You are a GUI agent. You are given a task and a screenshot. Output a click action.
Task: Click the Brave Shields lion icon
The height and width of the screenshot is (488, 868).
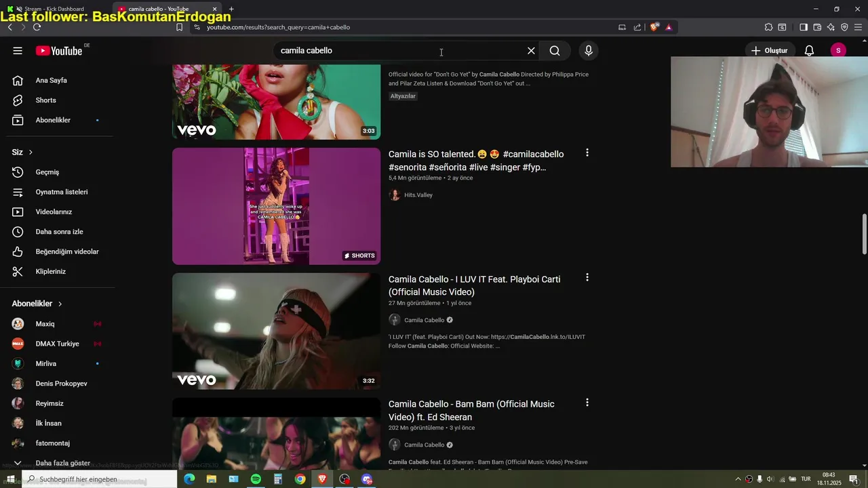point(654,27)
